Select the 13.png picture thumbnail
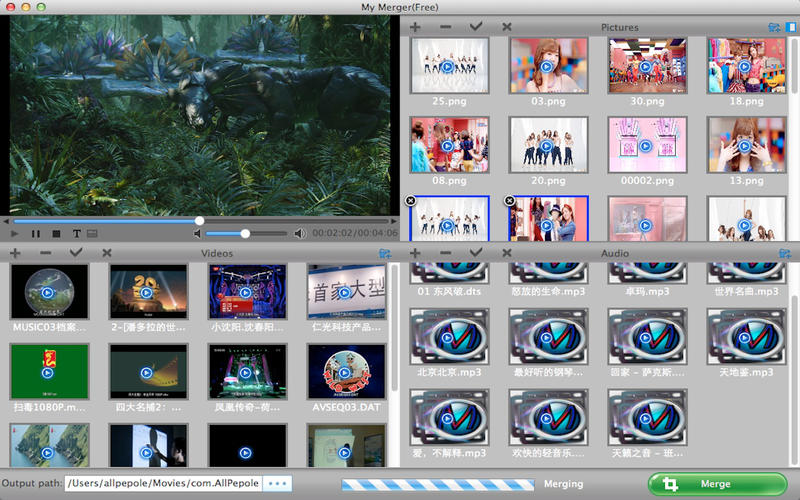Image resolution: width=800 pixels, height=500 pixels. click(x=746, y=145)
